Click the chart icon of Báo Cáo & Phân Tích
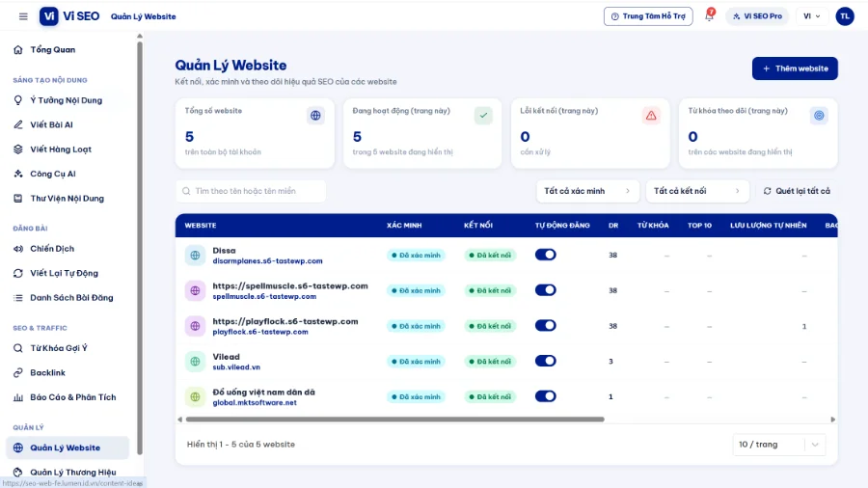The image size is (868, 488). click(x=18, y=397)
